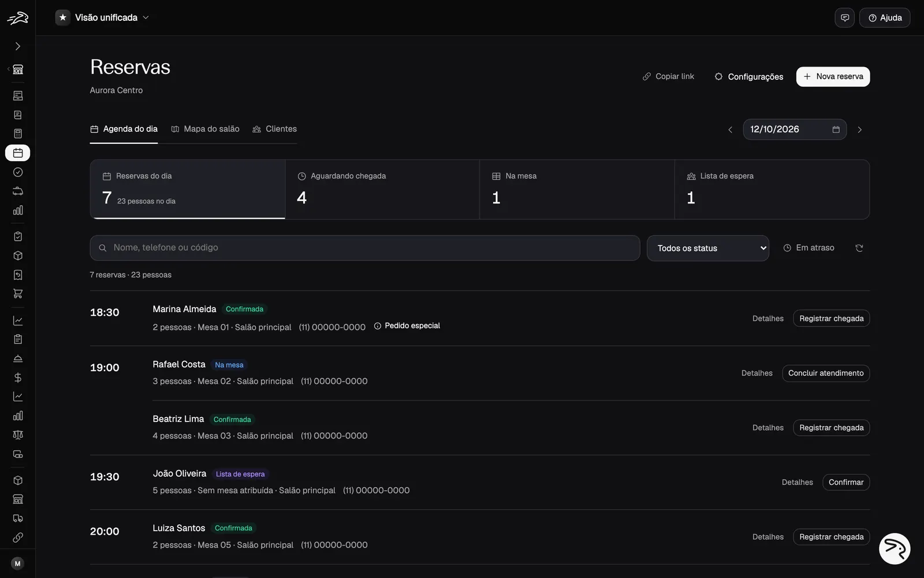
Task: Select the Aguardando chegada summary card
Action: pyautogui.click(x=382, y=190)
